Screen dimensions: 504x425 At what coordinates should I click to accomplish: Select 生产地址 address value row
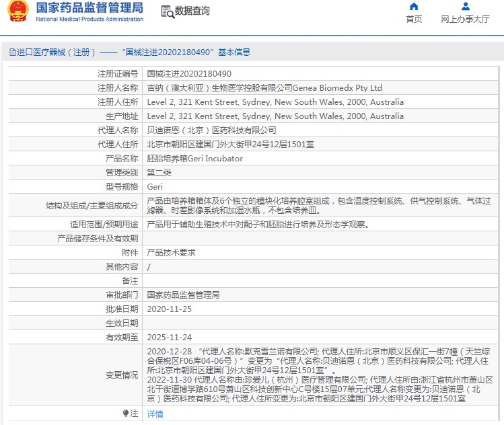tap(275, 116)
